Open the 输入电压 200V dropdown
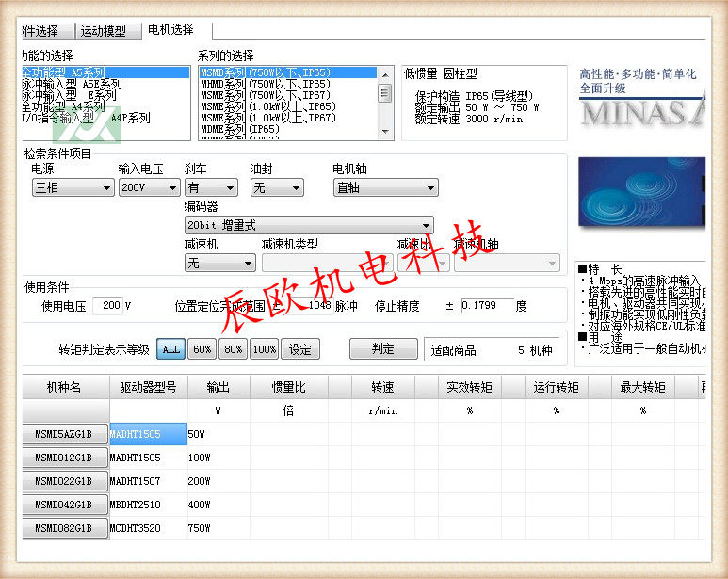The image size is (728, 579). (149, 188)
